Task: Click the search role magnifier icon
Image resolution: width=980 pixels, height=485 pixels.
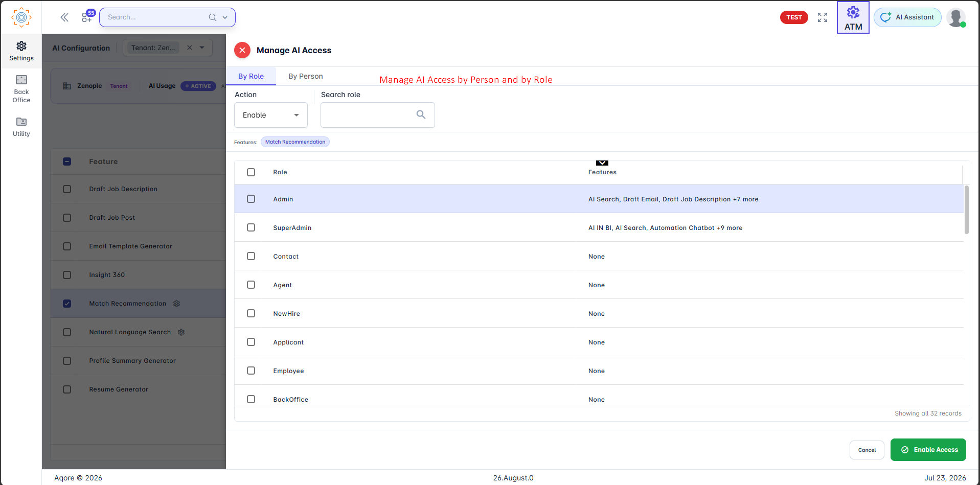Action: [421, 114]
